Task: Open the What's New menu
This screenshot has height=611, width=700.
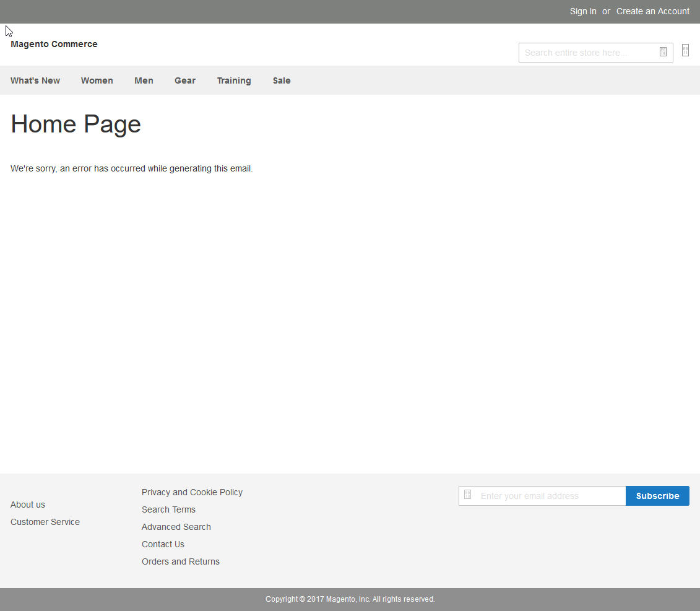Action: [35, 80]
